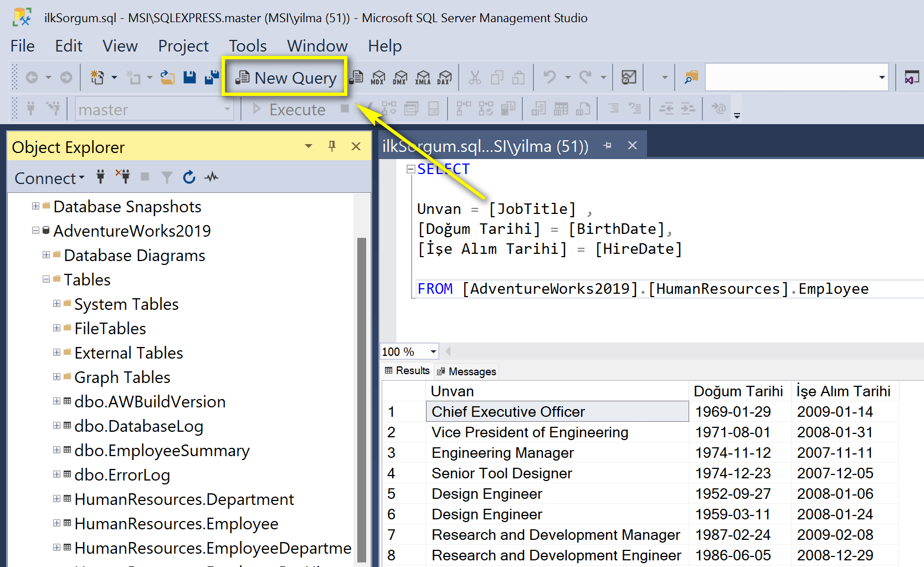Pin the Object Explorer panel
This screenshot has height=567, width=924.
pos(332,146)
